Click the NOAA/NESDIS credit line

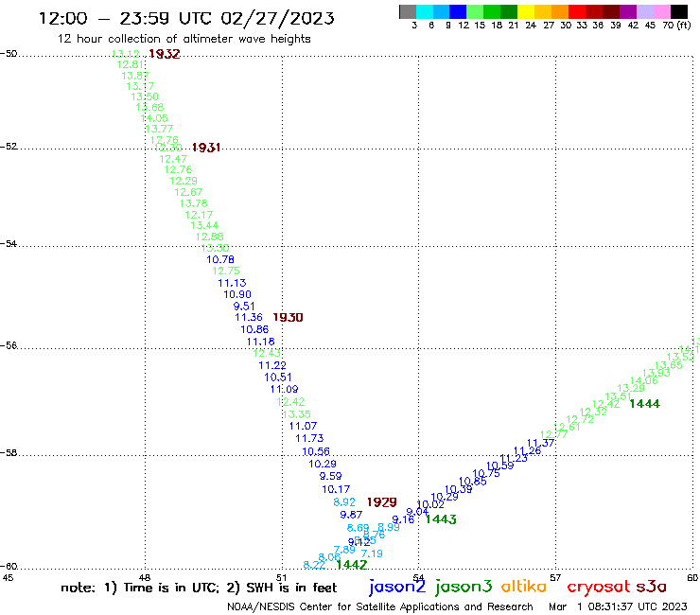click(x=380, y=607)
